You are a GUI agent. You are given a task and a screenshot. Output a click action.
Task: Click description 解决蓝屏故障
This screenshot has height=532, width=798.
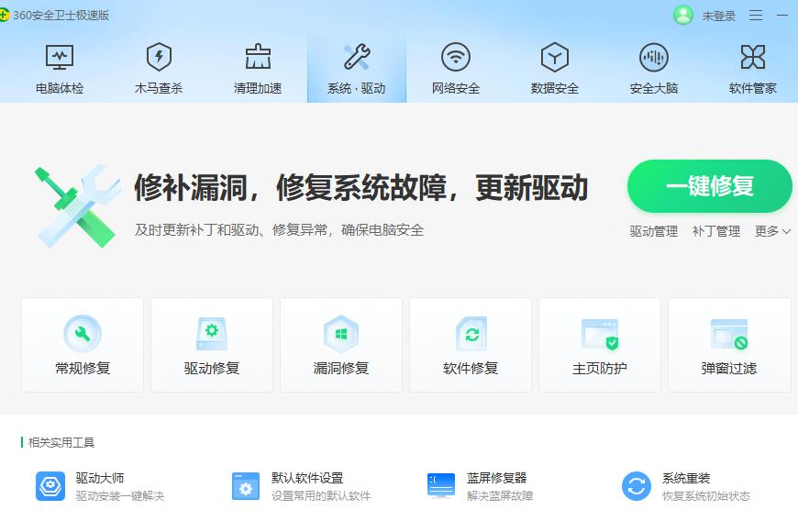500,496
